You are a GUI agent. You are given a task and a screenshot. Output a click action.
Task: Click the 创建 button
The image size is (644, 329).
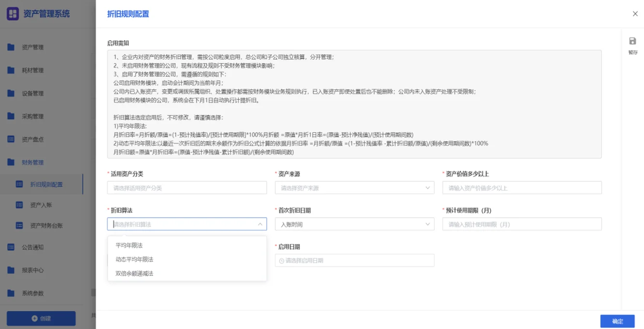tap(41, 318)
